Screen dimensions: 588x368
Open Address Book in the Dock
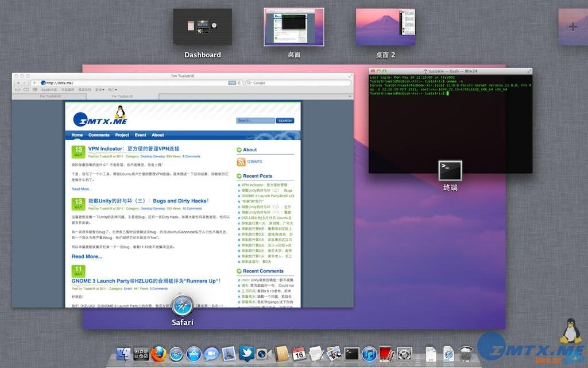point(281,354)
